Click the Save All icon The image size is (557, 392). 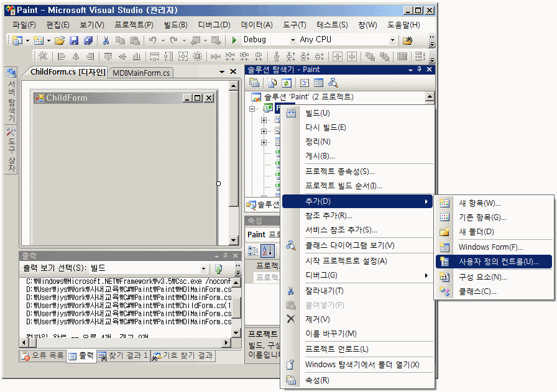tap(88, 40)
